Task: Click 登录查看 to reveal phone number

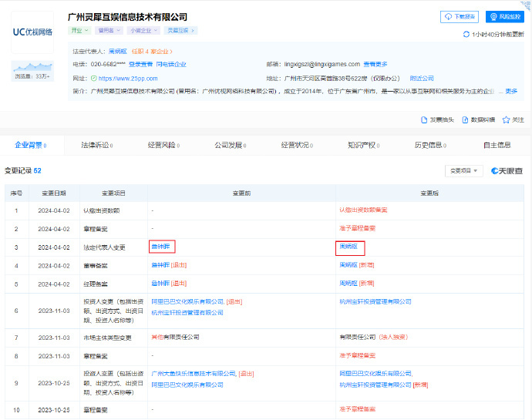Action: 140,64
